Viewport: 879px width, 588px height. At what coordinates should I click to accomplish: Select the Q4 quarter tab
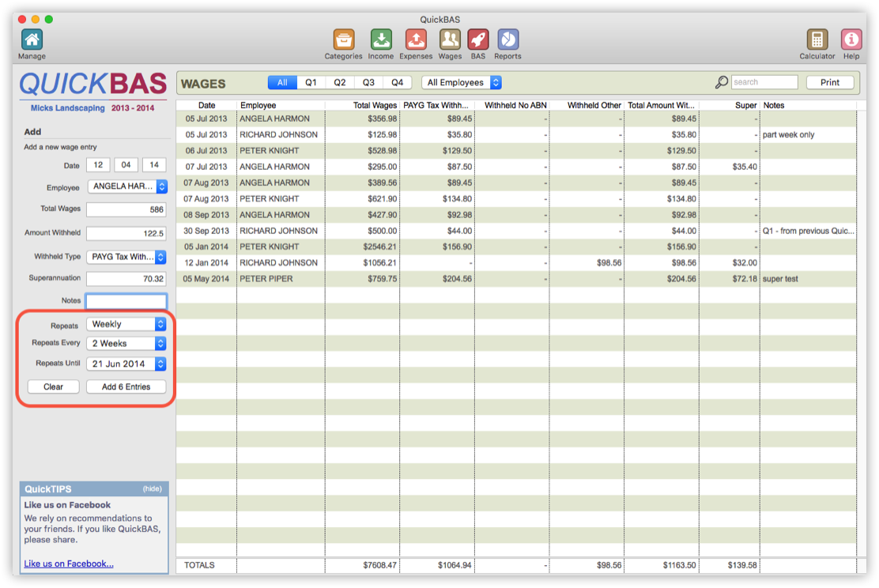(398, 82)
